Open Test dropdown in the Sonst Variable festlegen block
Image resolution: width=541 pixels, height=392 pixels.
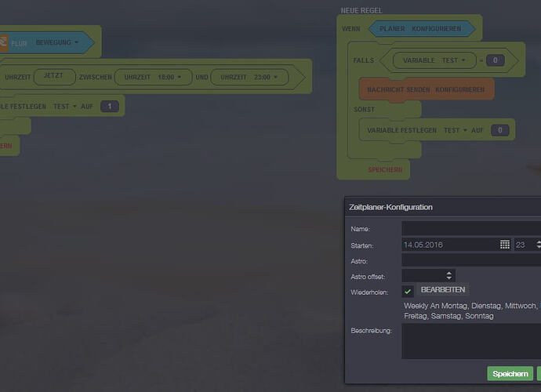pos(455,130)
